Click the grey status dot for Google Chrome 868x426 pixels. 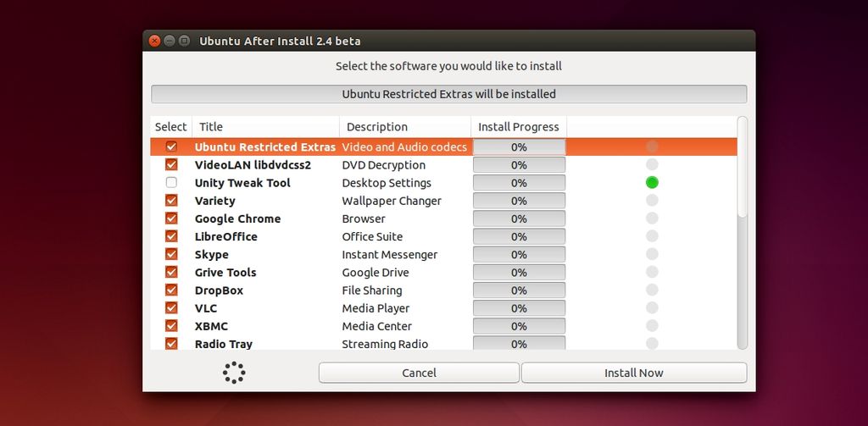coord(652,218)
